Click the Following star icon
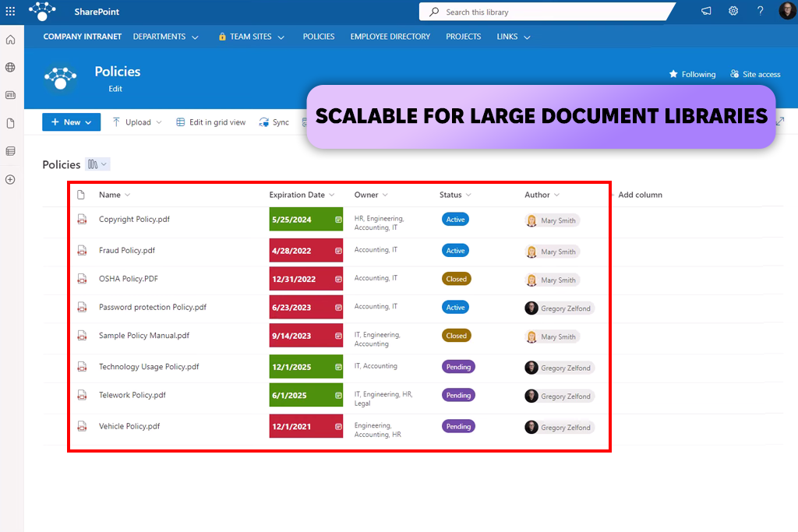This screenshot has height=532, width=798. click(673, 74)
